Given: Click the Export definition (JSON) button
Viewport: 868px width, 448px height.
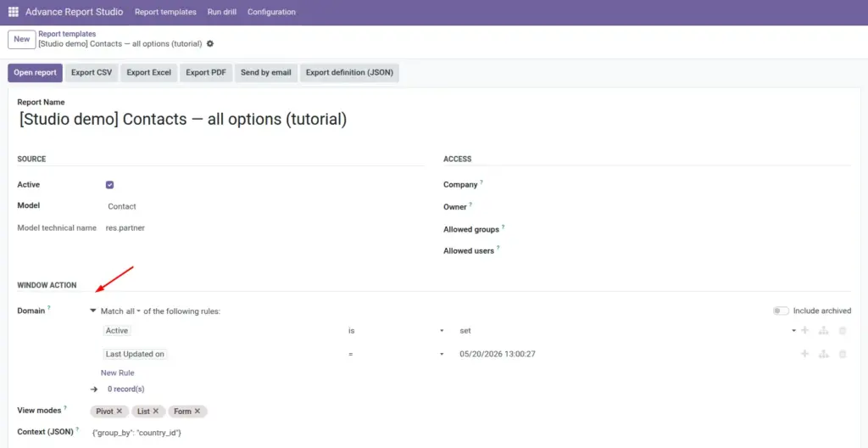Looking at the screenshot, I should point(349,73).
